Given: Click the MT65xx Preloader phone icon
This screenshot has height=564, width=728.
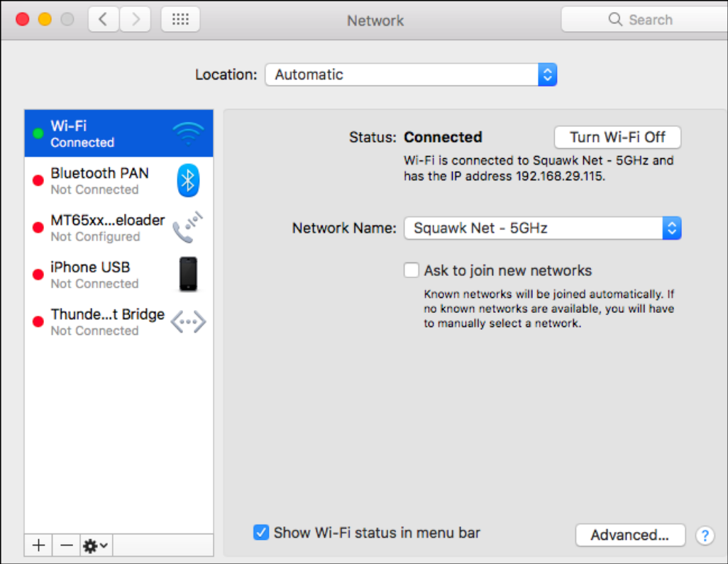Looking at the screenshot, I should [188, 227].
